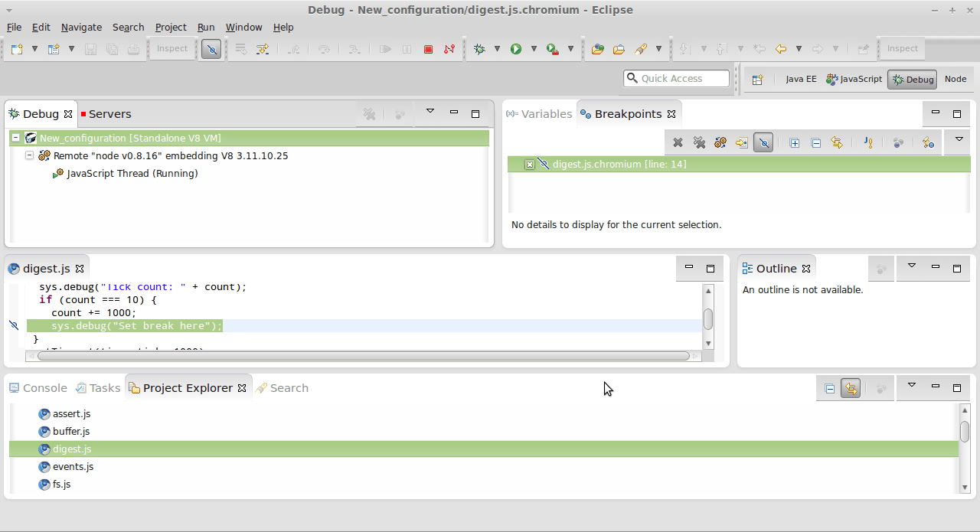This screenshot has width=980, height=532.
Task: Launch Debug with the bug icon
Action: pyautogui.click(x=479, y=49)
